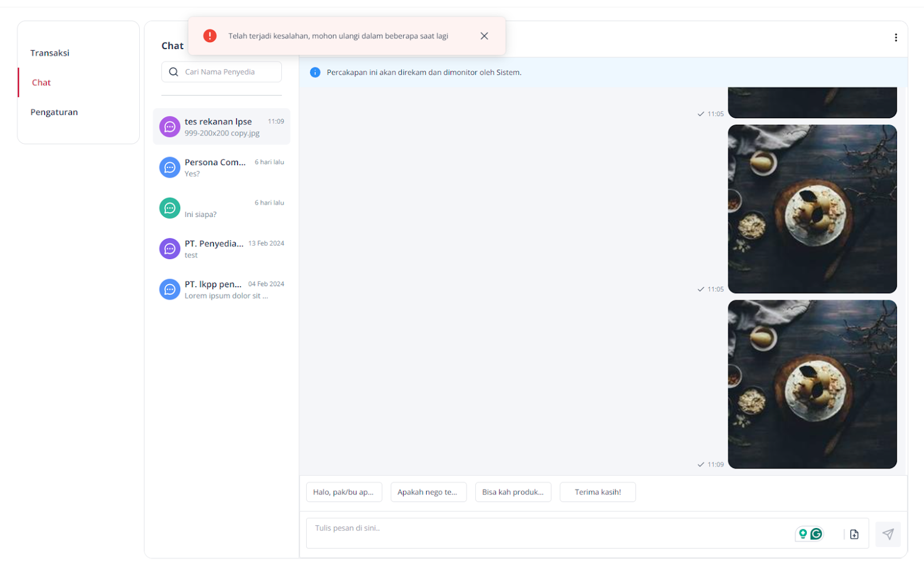Screen dimensions: 924x573
Task: Open the Persona Com... conversation
Action: pyautogui.click(x=222, y=167)
